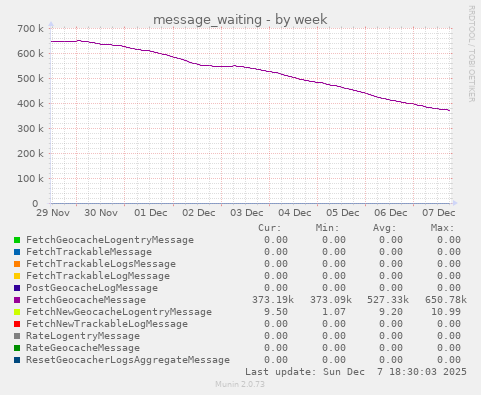Screen dimensions: 481x395
Task: Click the gray RateLogentryMessage legend swatch
Action: click(17, 336)
